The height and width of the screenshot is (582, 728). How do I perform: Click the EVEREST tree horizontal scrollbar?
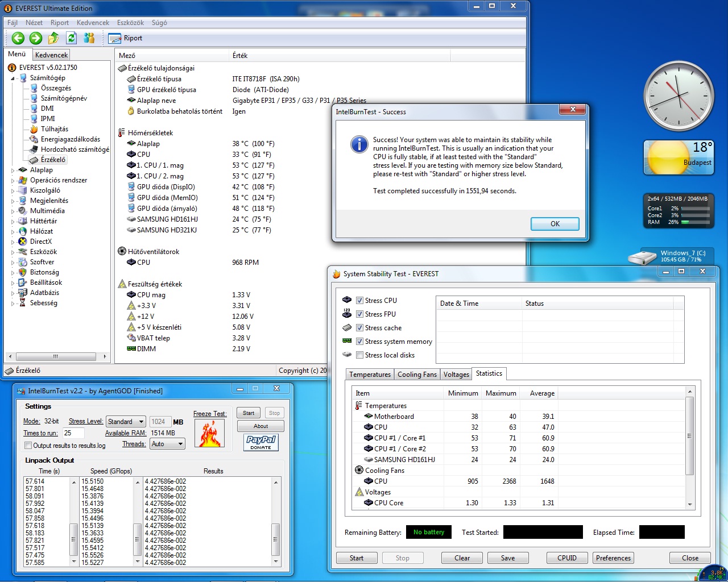(57, 357)
